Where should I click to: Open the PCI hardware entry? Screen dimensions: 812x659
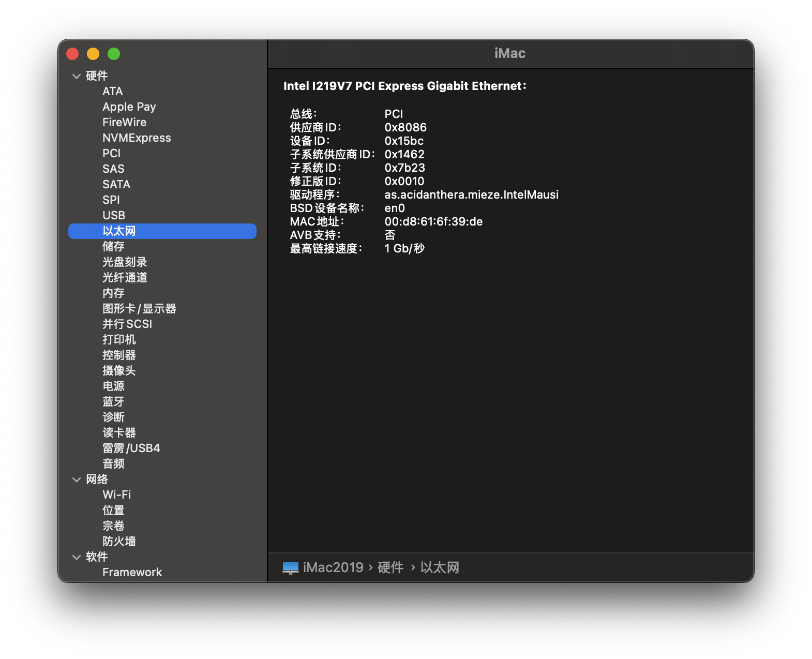tap(162, 154)
